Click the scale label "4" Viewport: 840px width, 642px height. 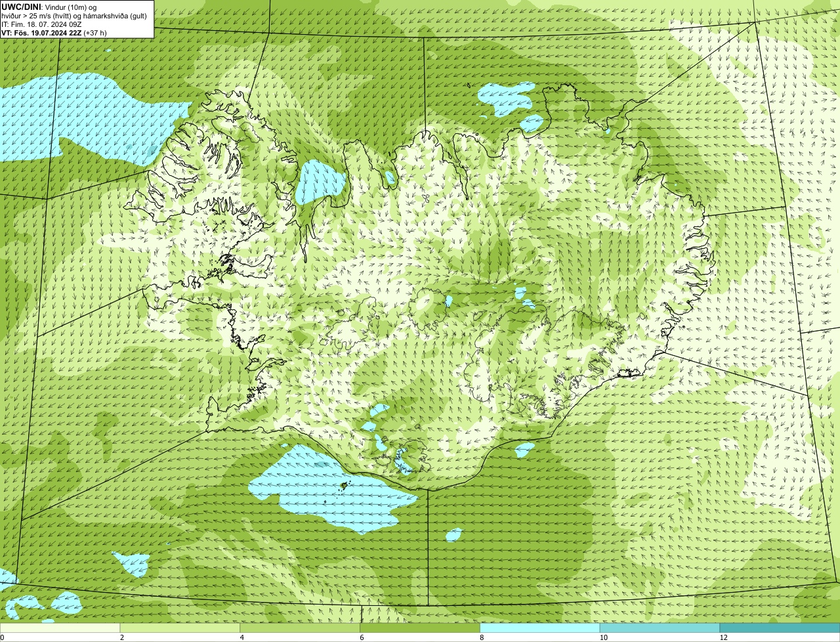(x=242, y=637)
